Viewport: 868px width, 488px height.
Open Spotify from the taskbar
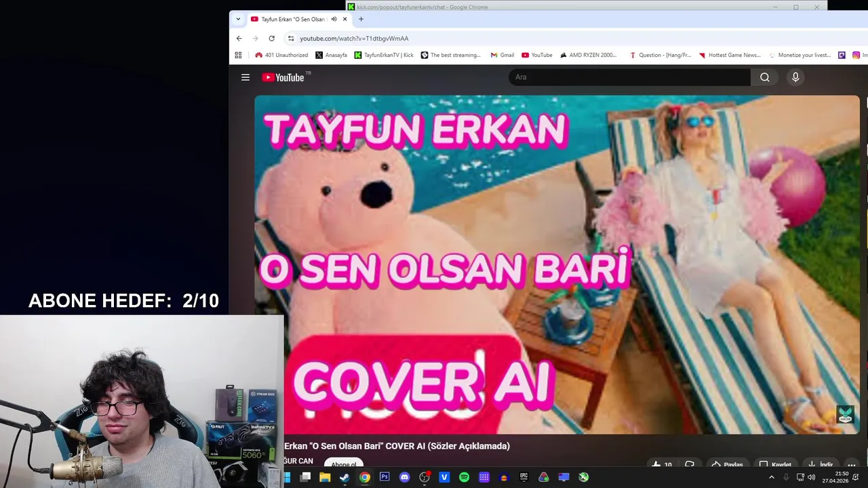464,477
